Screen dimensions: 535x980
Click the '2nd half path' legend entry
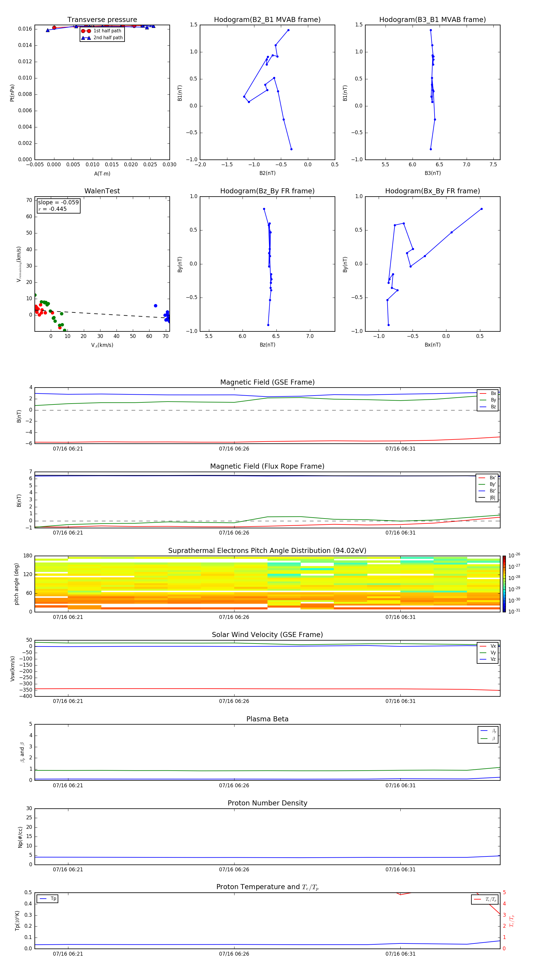click(x=102, y=38)
